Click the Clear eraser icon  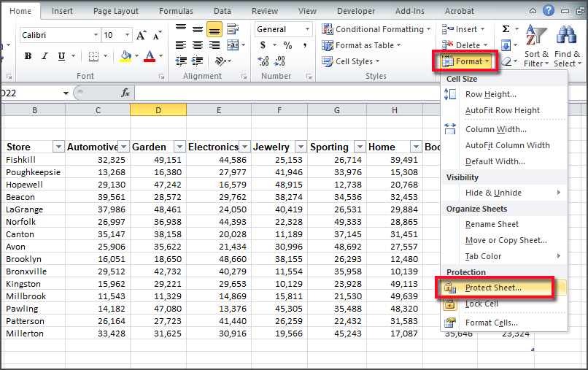(x=506, y=61)
